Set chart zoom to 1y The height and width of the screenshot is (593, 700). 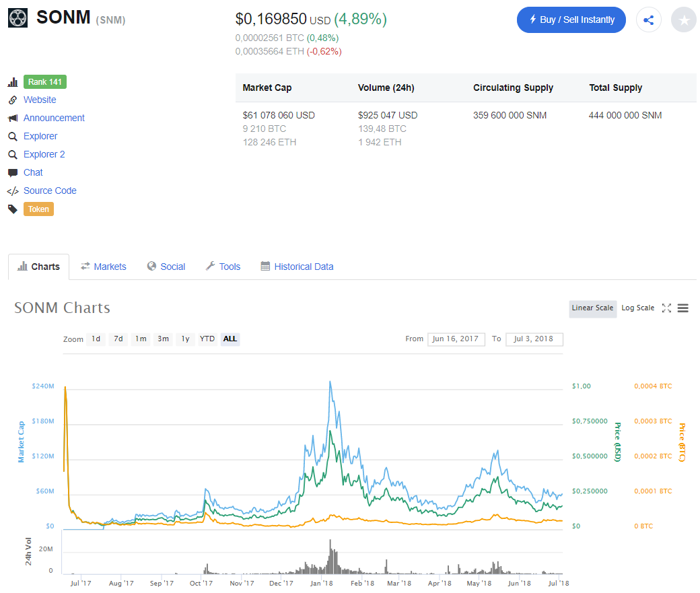[x=185, y=339]
